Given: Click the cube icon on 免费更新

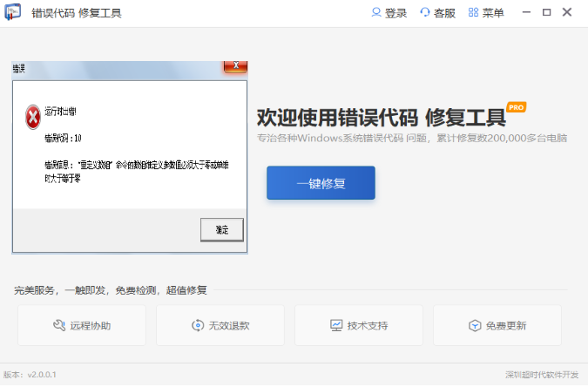Looking at the screenshot, I should point(475,325).
